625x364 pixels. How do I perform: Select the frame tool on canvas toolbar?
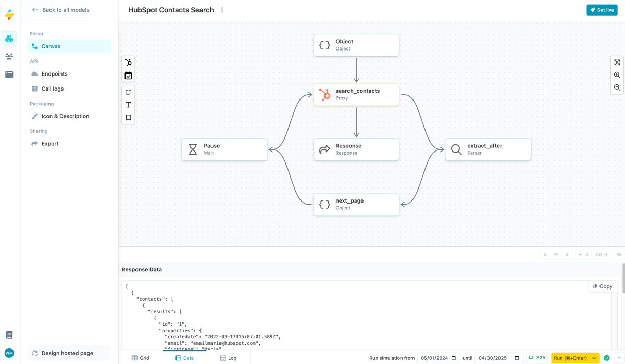pyautogui.click(x=128, y=118)
